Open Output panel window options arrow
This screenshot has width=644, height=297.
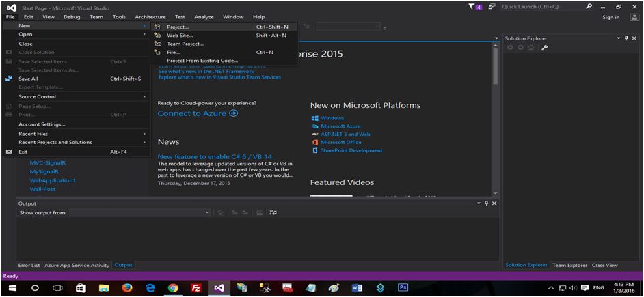[x=479, y=203]
